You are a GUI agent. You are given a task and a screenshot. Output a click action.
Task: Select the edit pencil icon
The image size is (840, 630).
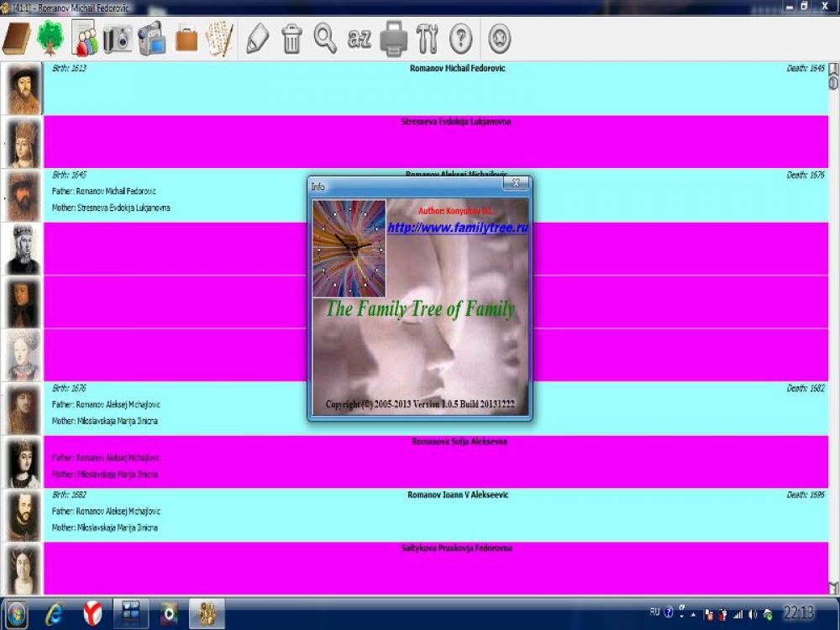[x=257, y=37]
